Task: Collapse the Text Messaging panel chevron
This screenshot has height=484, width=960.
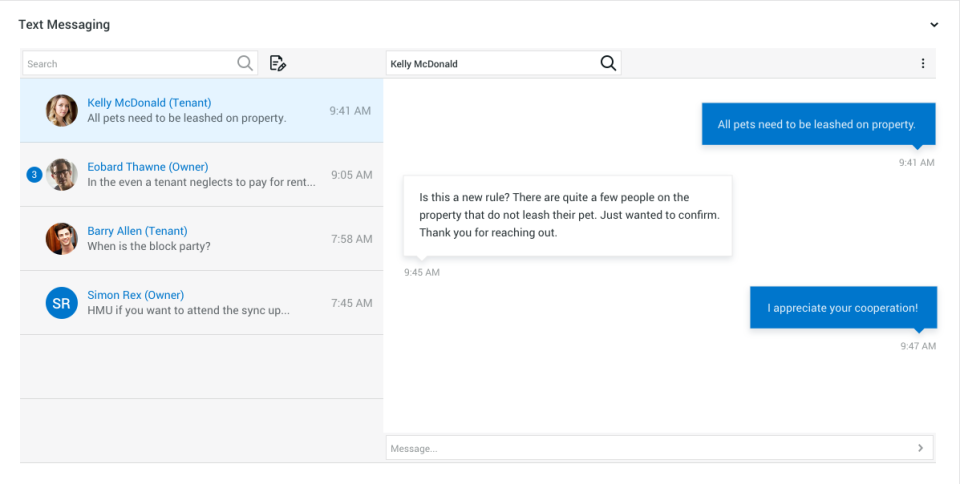Action: (x=934, y=25)
